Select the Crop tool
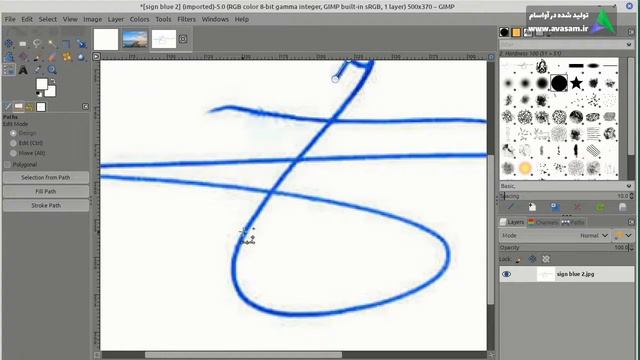 coord(66,44)
